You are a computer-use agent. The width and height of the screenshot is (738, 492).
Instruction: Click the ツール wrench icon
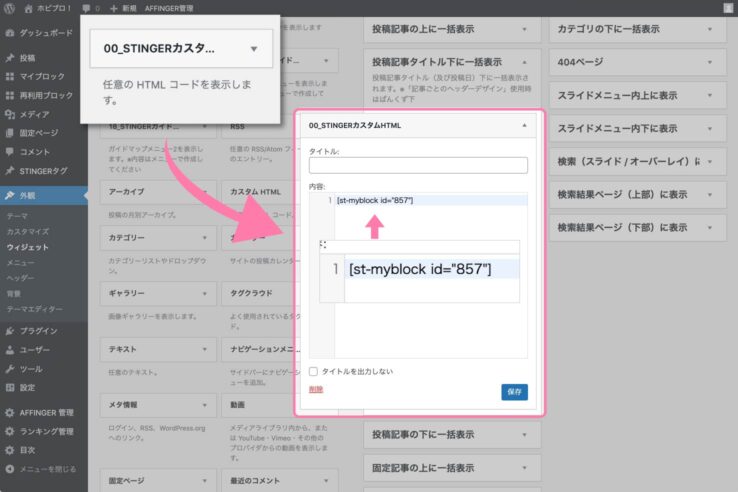point(10,369)
